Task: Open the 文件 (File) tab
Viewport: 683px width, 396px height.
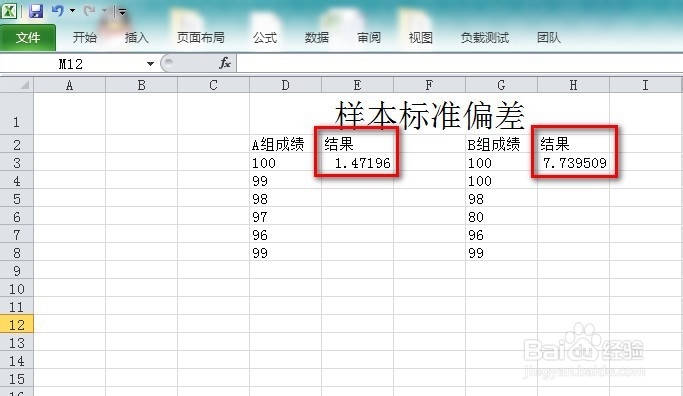Action: coord(28,38)
